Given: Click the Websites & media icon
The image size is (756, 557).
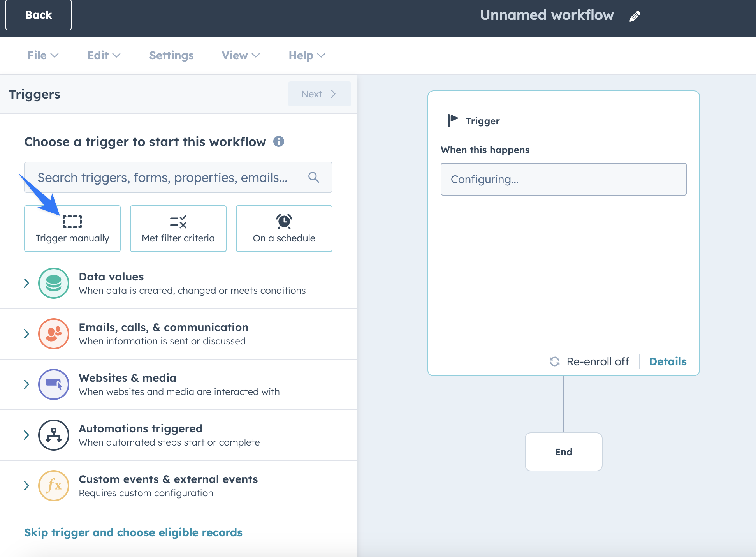Looking at the screenshot, I should pos(54,384).
